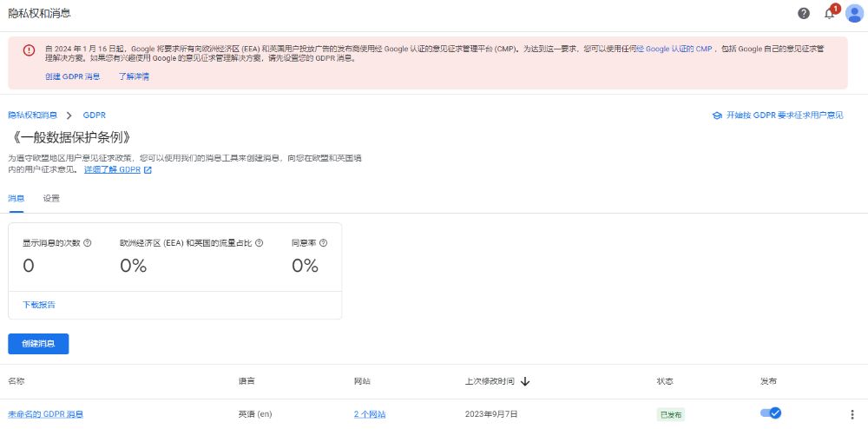Click help icon next to 流量占比
Screen dimensions: 868x429
pos(259,242)
